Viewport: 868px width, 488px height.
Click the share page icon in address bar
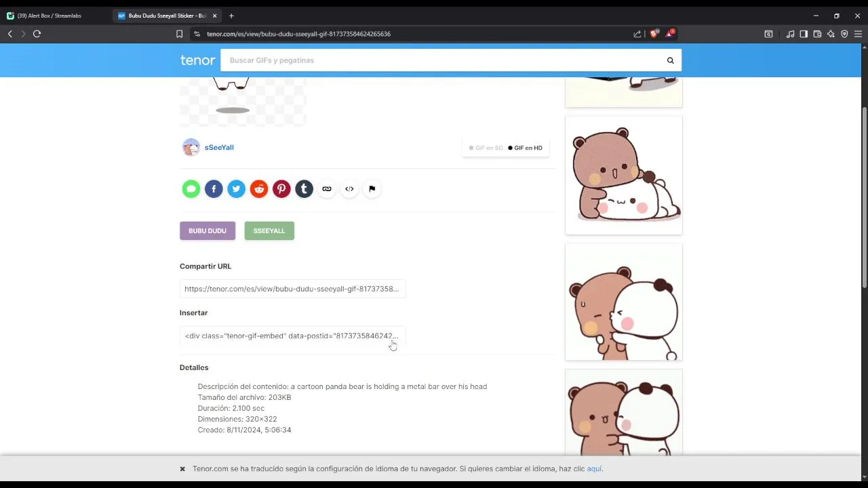pyautogui.click(x=637, y=34)
